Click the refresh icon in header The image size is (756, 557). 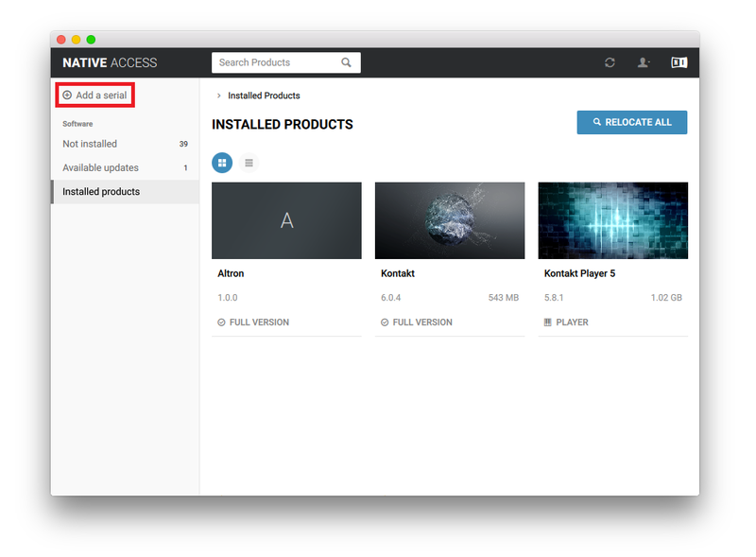[610, 62]
